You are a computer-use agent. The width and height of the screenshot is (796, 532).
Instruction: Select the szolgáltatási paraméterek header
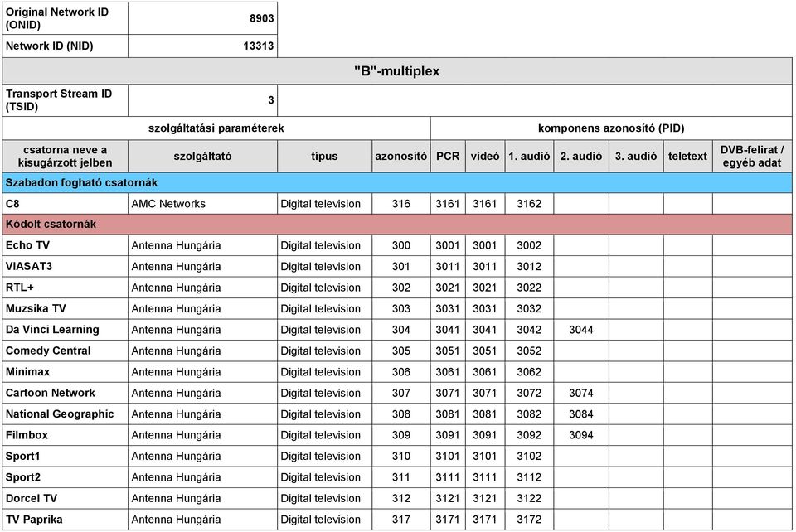point(216,128)
